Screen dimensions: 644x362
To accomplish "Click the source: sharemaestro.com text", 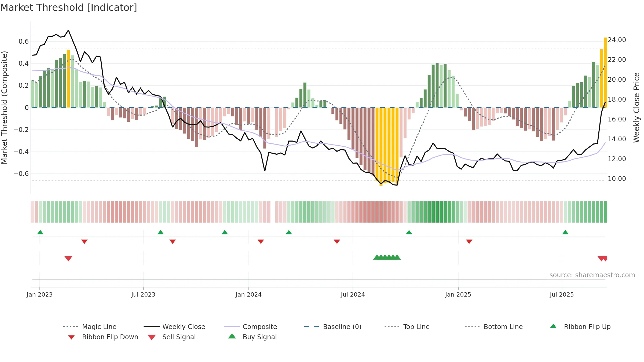I will (592, 275).
